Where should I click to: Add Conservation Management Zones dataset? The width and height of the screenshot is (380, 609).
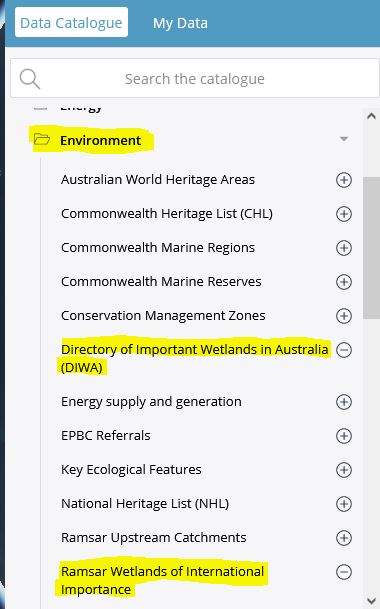(344, 316)
